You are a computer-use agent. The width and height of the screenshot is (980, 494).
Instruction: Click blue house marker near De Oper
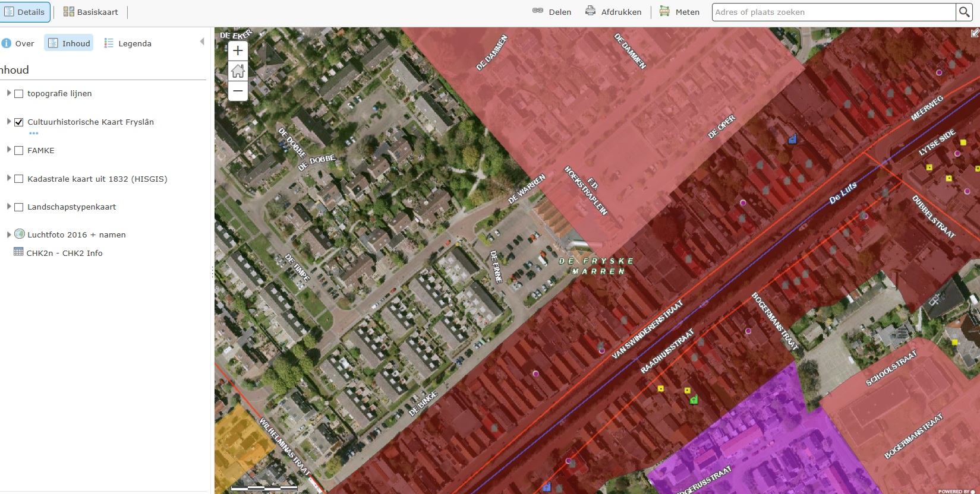click(x=792, y=139)
